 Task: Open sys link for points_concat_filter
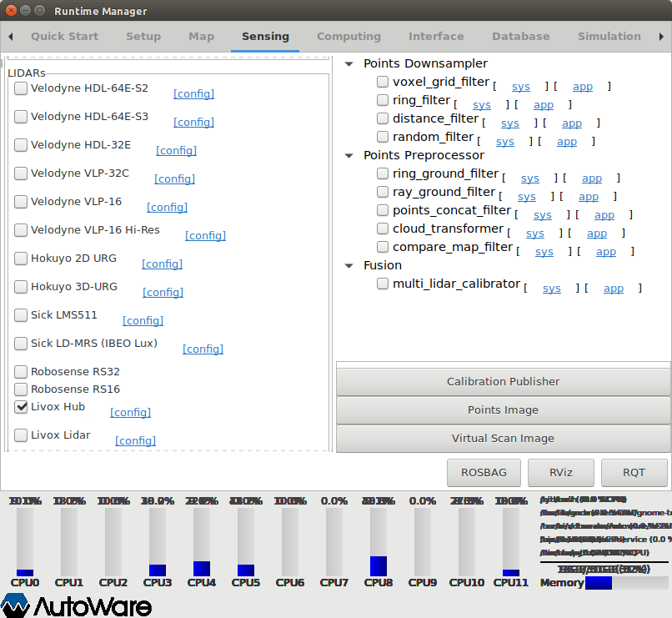(543, 215)
